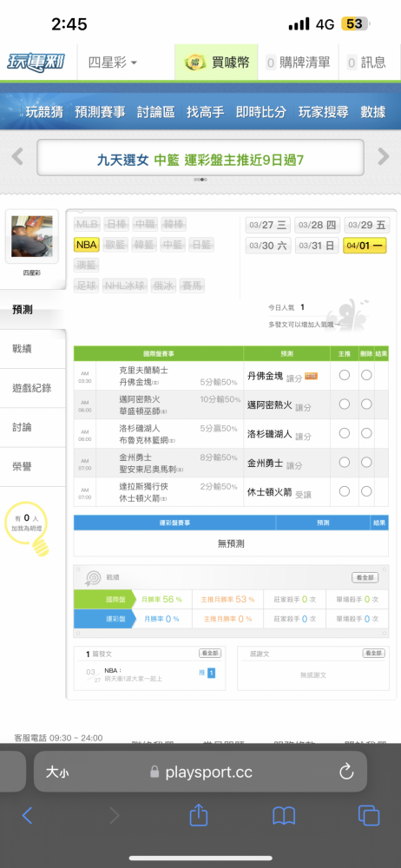Show previous banner with left arrow

pos(17,156)
